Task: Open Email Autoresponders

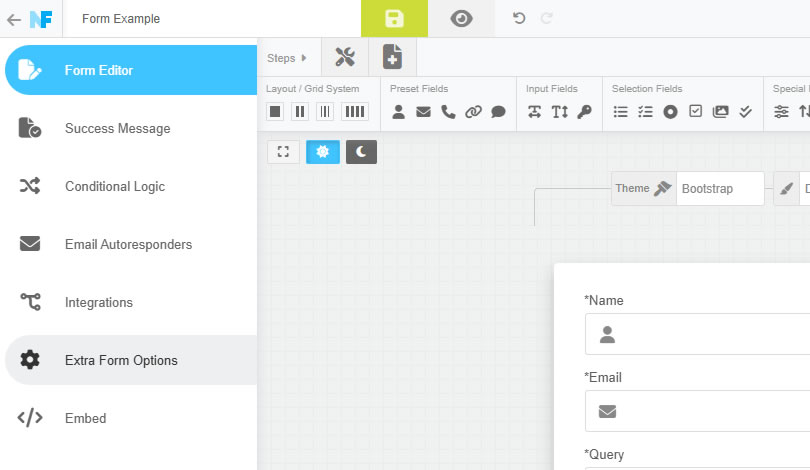Action: 131,244
